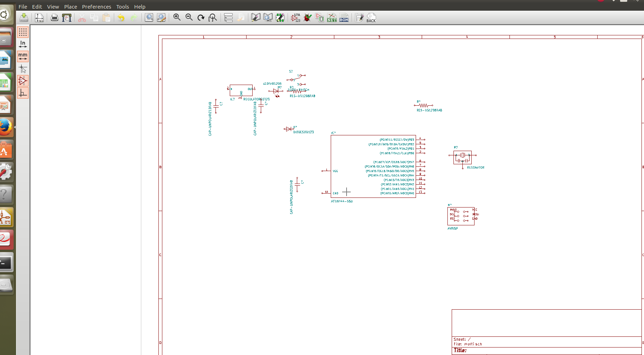
Task: Open the File menu
Action: tap(23, 6)
